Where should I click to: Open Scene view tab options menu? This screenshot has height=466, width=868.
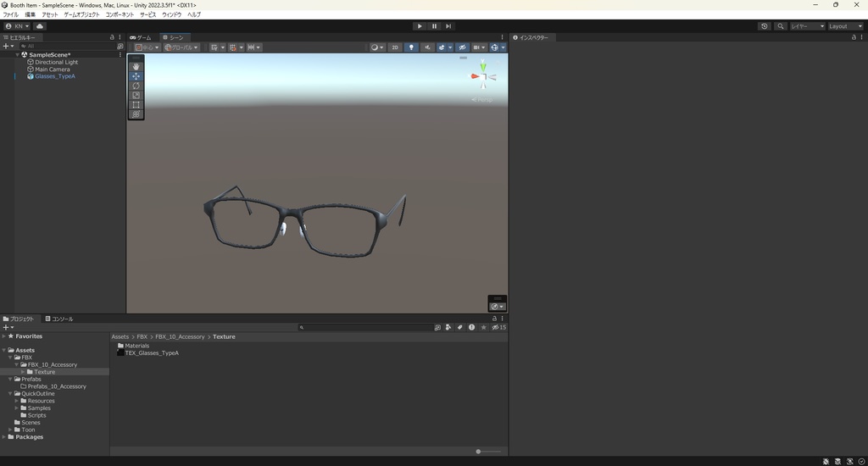click(503, 37)
